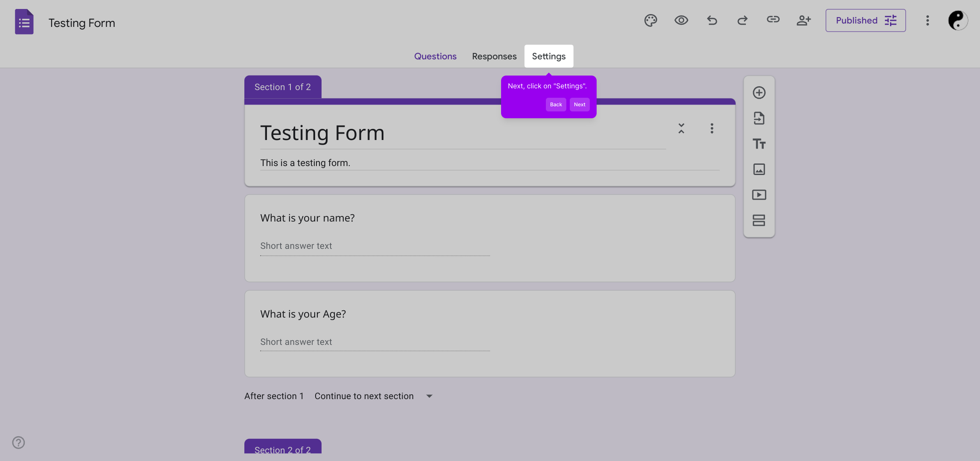This screenshot has width=980, height=461.
Task: Collapse the Testing Form section
Action: click(x=681, y=128)
